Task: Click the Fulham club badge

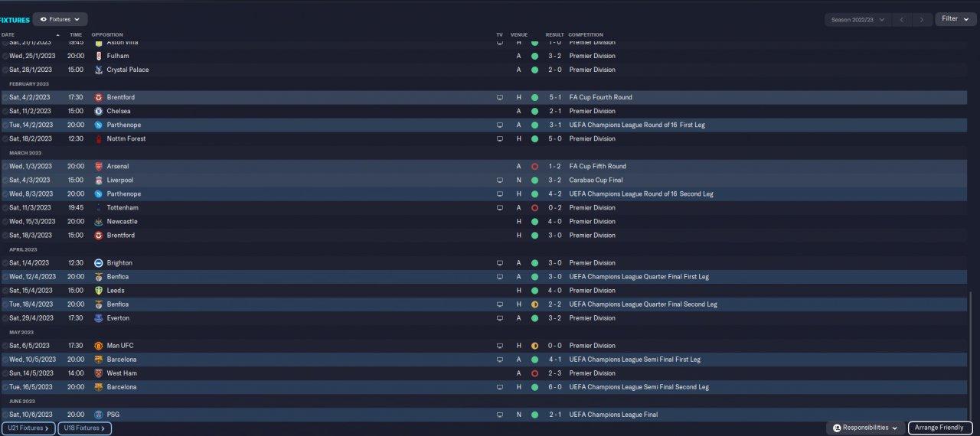Action: point(98,56)
